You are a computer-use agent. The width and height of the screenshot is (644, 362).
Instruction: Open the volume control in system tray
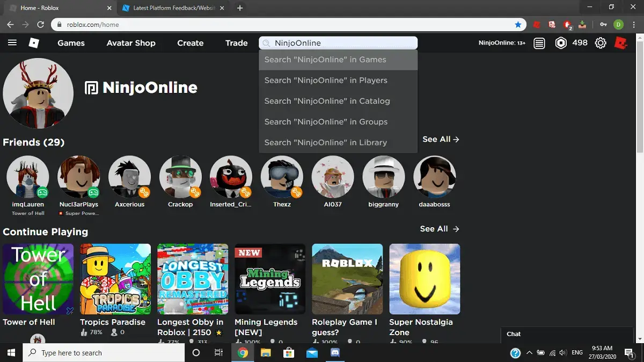[562, 353]
